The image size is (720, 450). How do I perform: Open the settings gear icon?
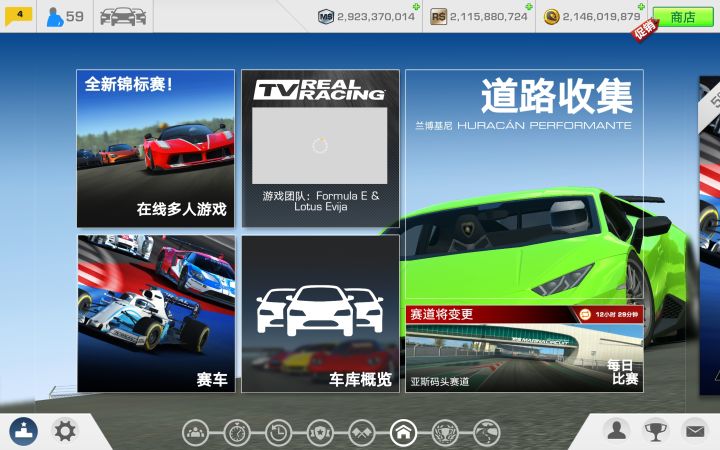[65, 431]
